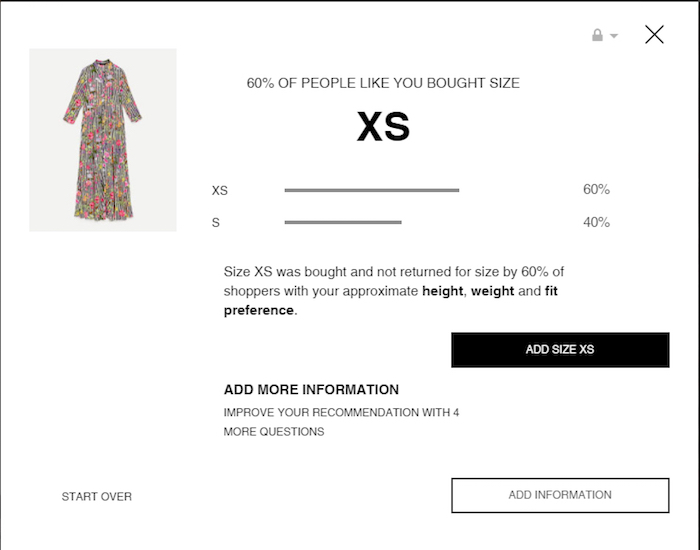Click the 60% percentage value
Viewport: 700px width, 550px height.
tap(596, 189)
